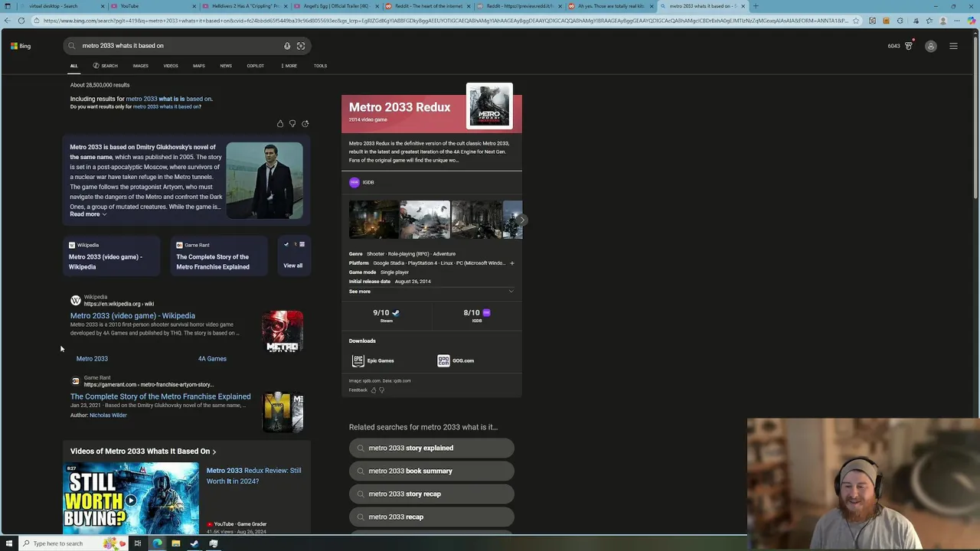980x551 pixels.
Task: Open new browser tab plus button
Action: 755,6
